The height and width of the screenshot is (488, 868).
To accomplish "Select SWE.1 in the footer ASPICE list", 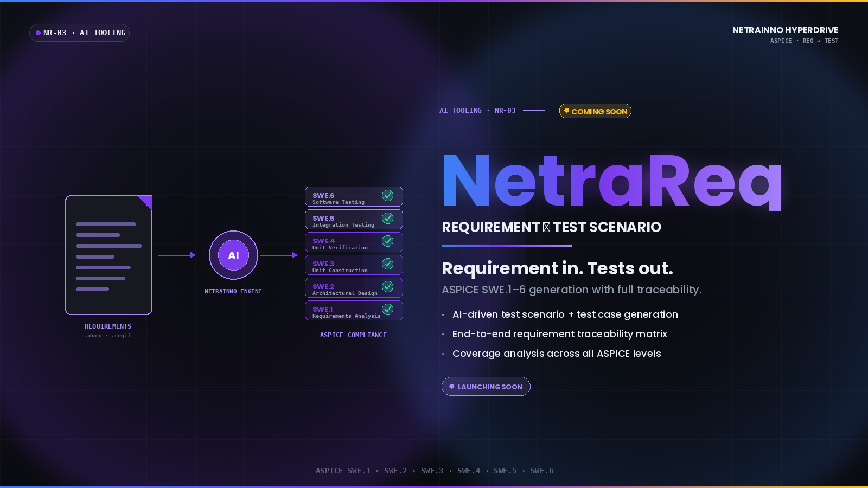I will [x=359, y=471].
